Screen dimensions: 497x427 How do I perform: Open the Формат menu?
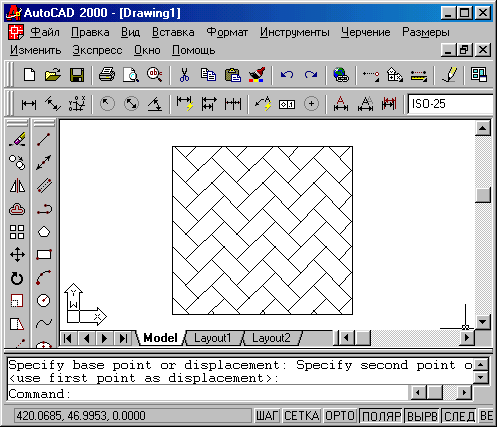pos(227,32)
